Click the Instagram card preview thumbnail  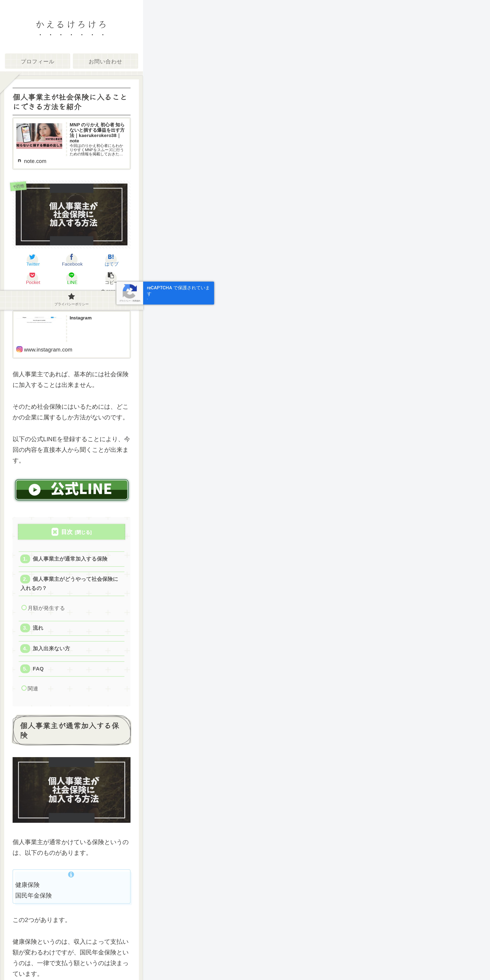39,328
